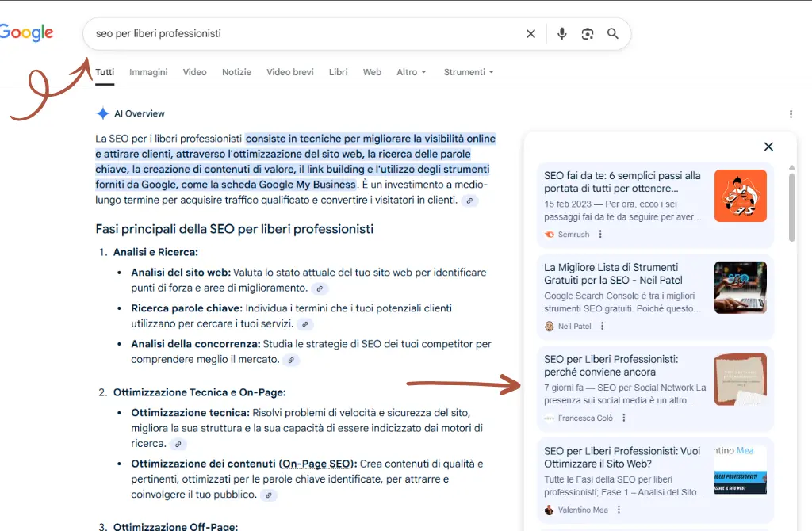Open 'La Migliore Lista di Strumenti Gratuiti' result
Viewport: 812px width, 531px height.
[x=613, y=273]
